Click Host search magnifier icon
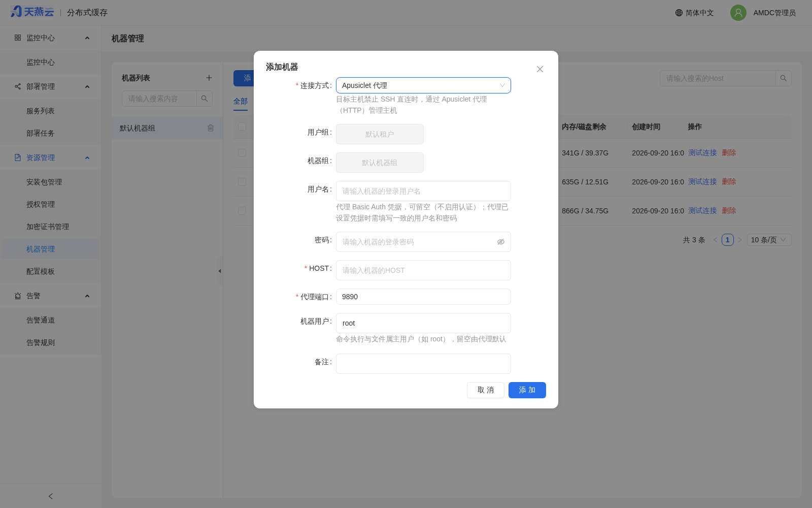The width and height of the screenshot is (812, 508). click(x=784, y=78)
